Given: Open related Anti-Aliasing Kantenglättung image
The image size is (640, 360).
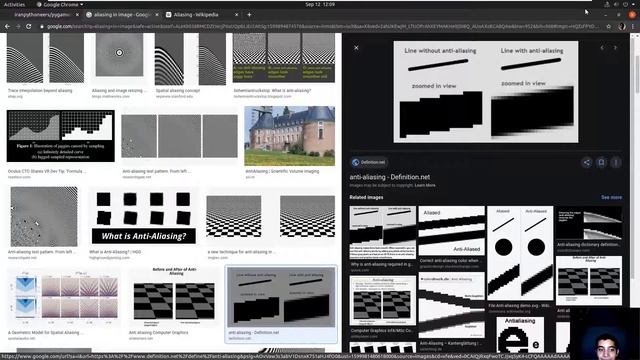Looking at the screenshot, I should [451, 305].
